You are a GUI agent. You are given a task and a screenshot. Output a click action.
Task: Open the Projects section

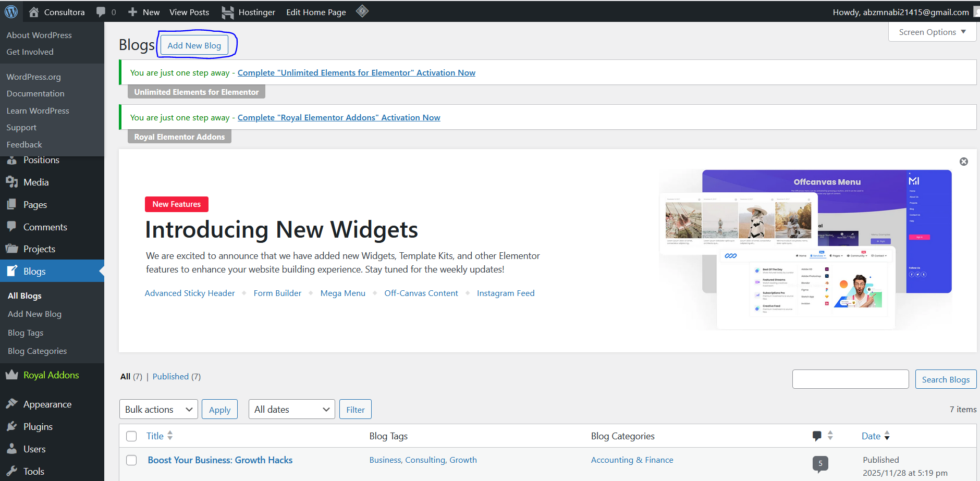13,249
